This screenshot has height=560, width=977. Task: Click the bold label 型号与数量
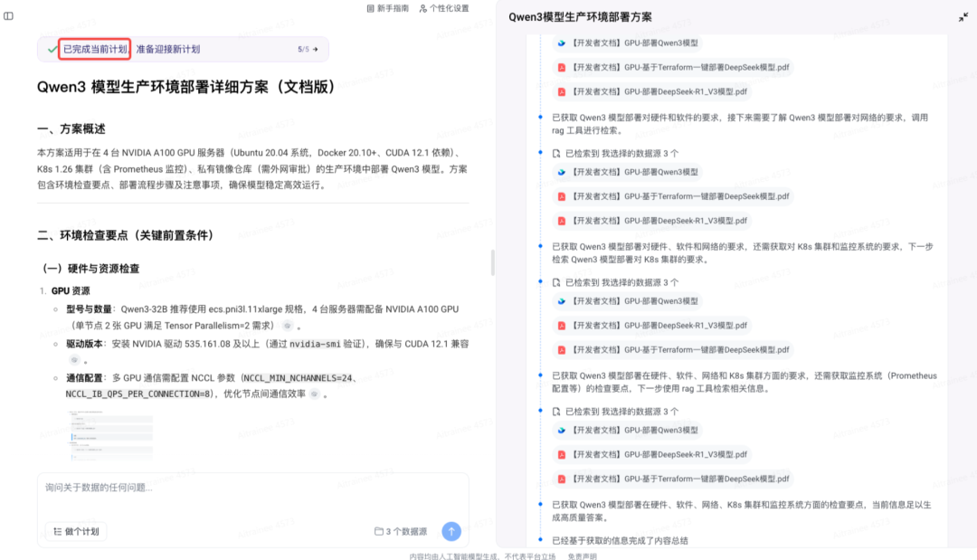[89, 309]
